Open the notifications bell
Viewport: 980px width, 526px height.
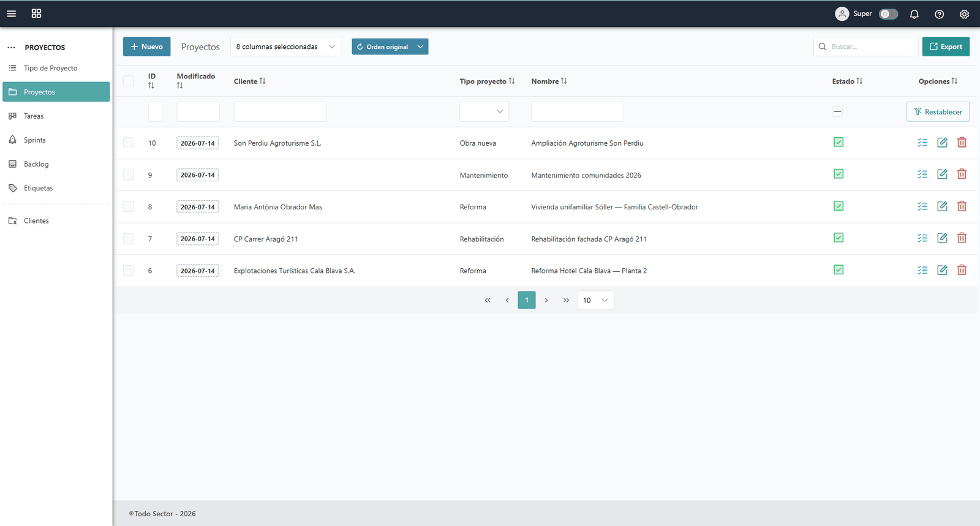(x=914, y=14)
